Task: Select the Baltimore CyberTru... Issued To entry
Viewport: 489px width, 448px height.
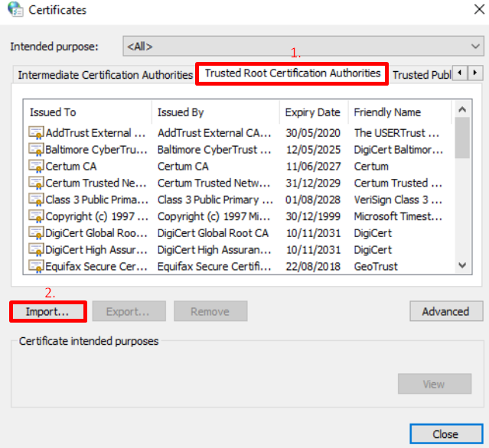Action: [x=96, y=150]
